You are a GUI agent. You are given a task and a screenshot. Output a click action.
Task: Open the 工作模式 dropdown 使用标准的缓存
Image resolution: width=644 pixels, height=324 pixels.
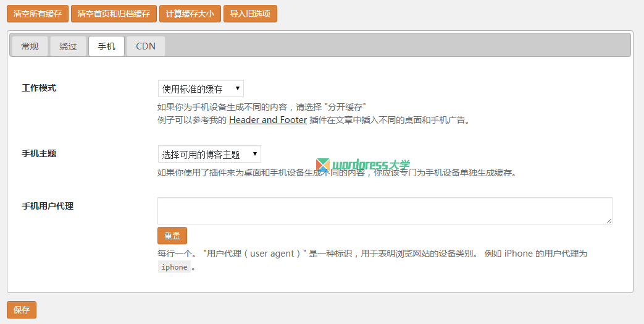point(201,88)
